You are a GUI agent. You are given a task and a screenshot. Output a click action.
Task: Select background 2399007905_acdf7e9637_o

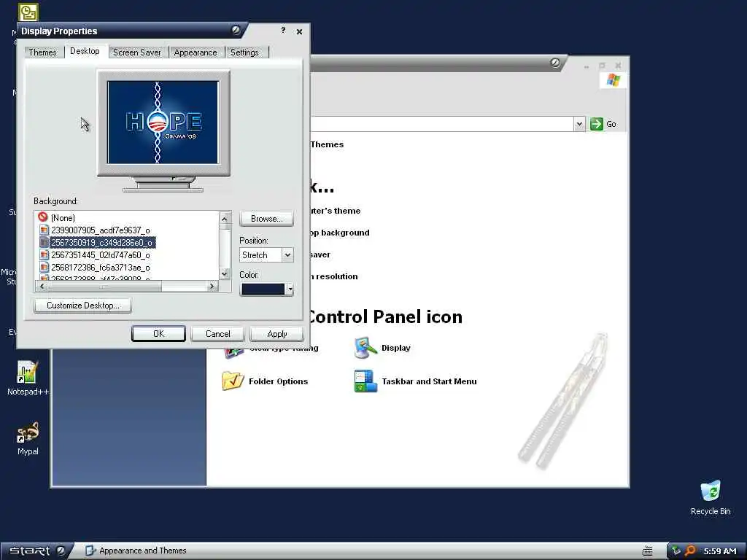(101, 230)
